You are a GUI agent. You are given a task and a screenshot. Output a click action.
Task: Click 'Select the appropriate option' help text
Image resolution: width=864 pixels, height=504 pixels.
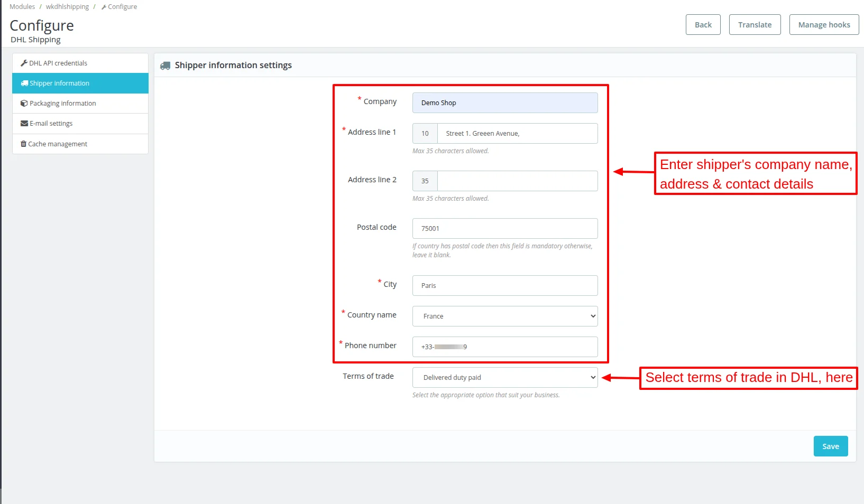pyautogui.click(x=486, y=395)
